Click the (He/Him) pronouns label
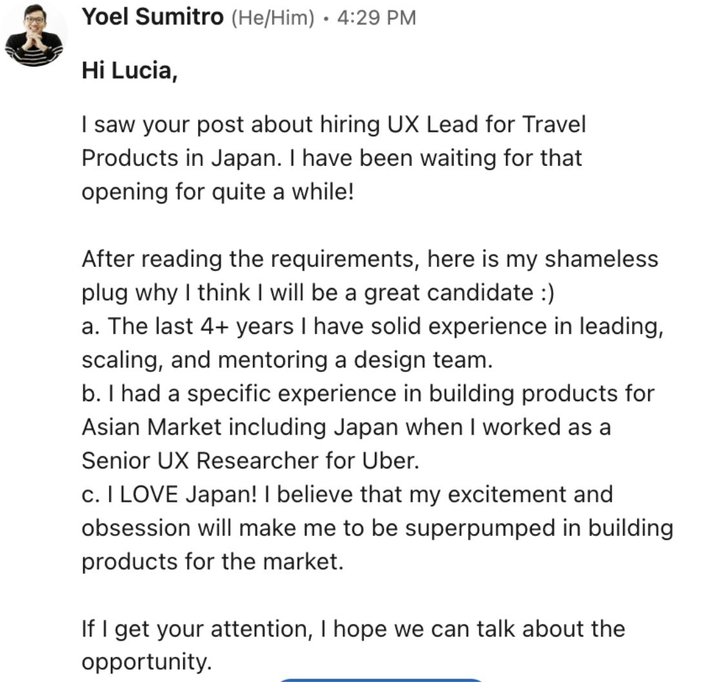Image resolution: width=726 pixels, height=700 pixels. 272,18
